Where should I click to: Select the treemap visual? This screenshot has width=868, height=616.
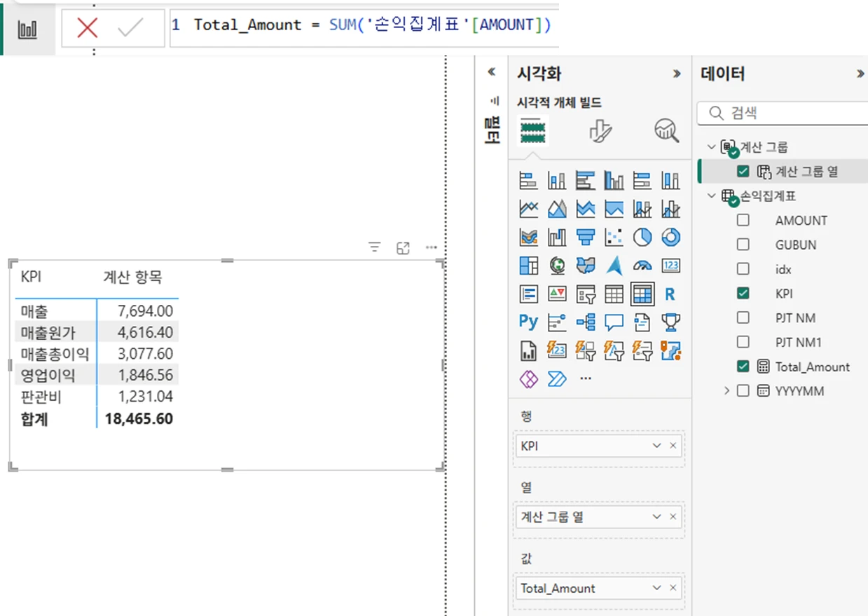tap(528, 266)
